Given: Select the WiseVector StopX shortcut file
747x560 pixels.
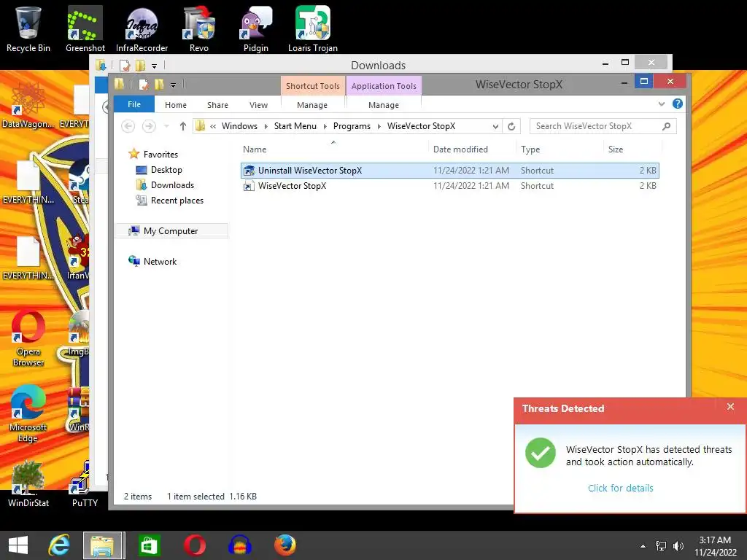Looking at the screenshot, I should point(449,186).
